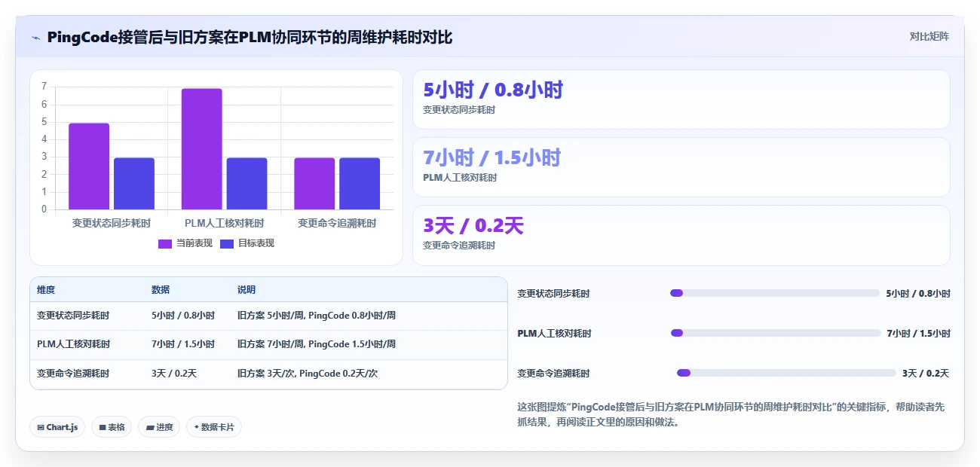Select the 5小时 / 0.8小时 data card
Viewport: 980px width, 467px height.
click(681, 99)
